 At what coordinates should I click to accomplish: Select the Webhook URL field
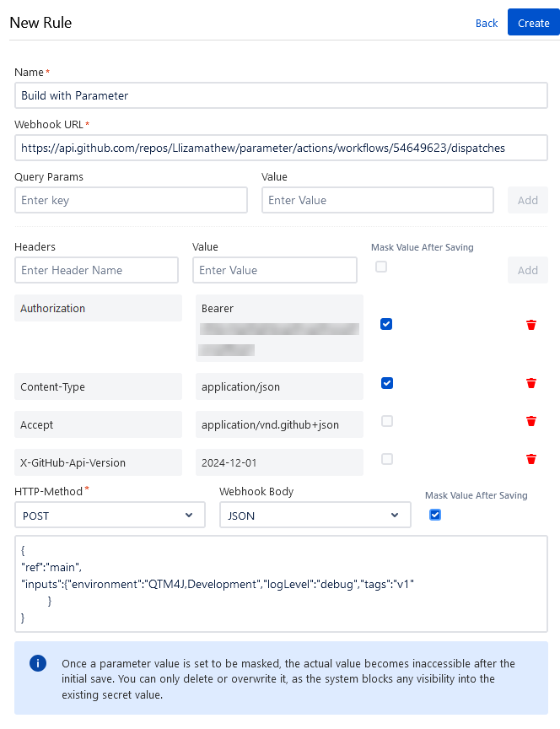coord(281,148)
